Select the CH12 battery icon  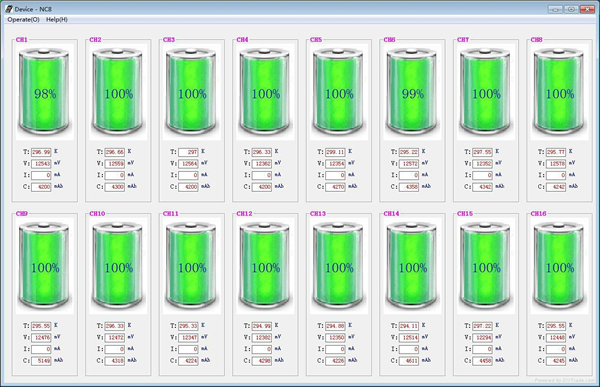tap(265, 266)
